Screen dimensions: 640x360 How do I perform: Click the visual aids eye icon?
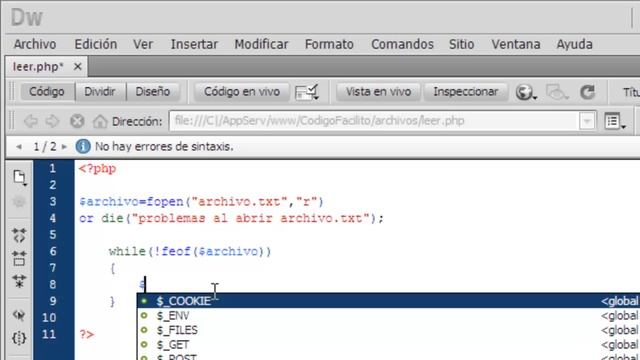coord(557,92)
